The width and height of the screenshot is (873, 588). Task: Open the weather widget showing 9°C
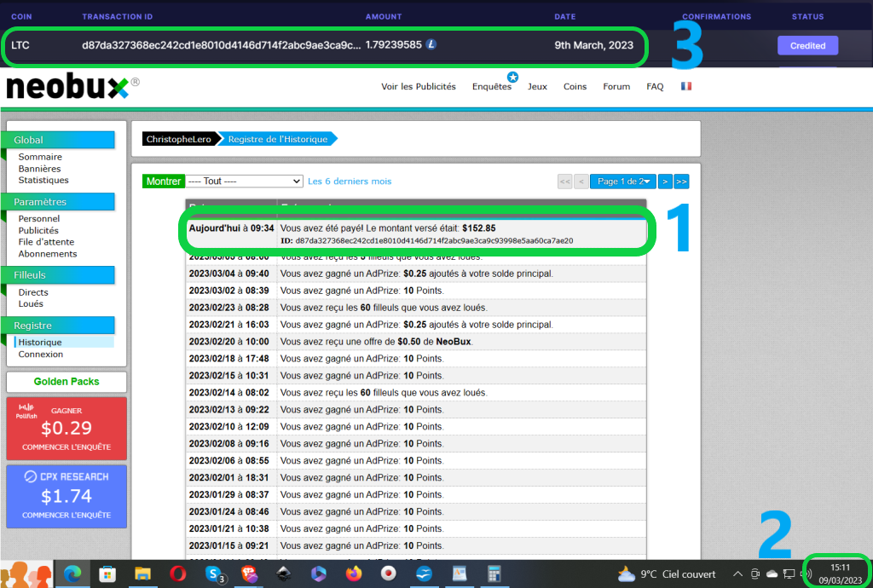click(x=667, y=574)
